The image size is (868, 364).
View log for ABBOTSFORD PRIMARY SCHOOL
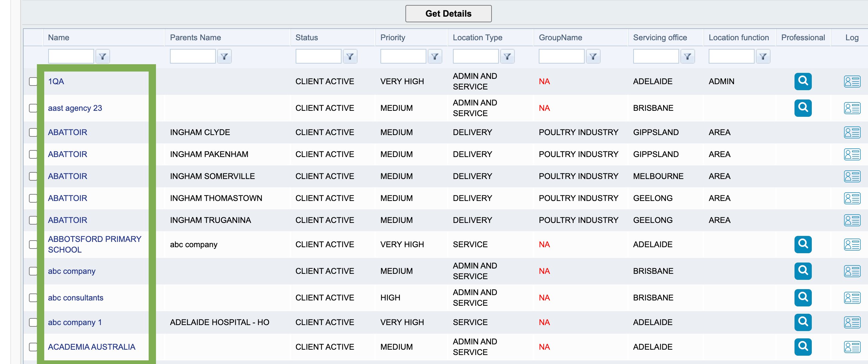852,244
